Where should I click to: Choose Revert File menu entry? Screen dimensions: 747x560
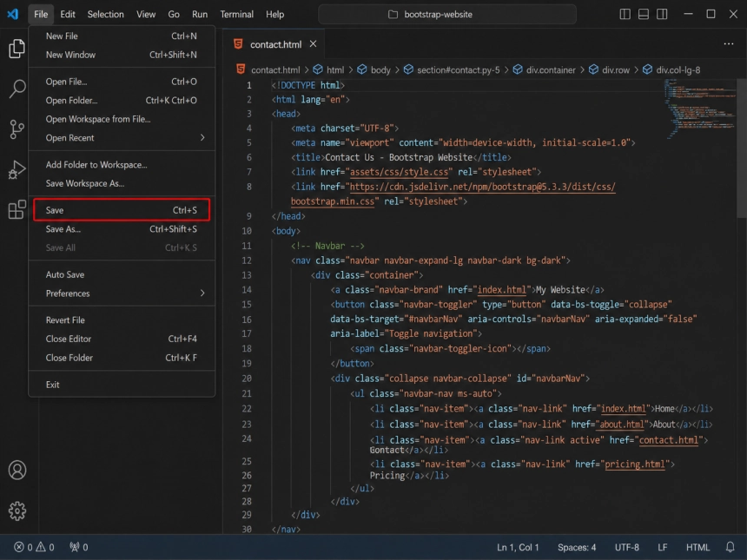click(122, 320)
